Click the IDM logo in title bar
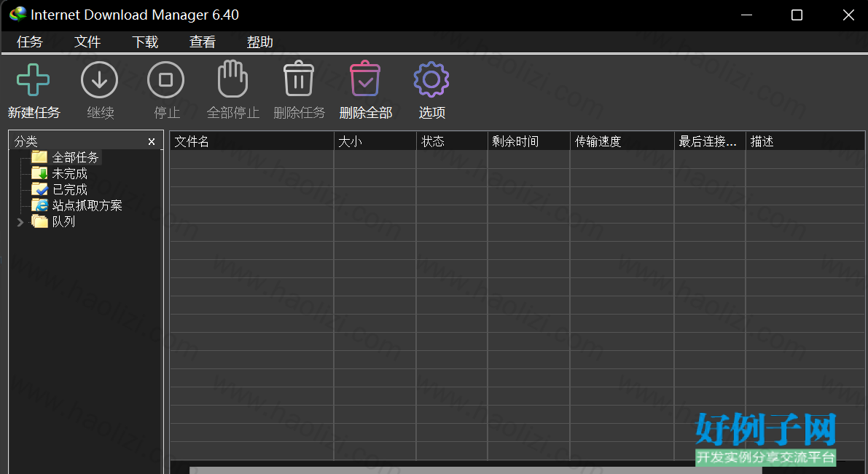 tap(17, 15)
